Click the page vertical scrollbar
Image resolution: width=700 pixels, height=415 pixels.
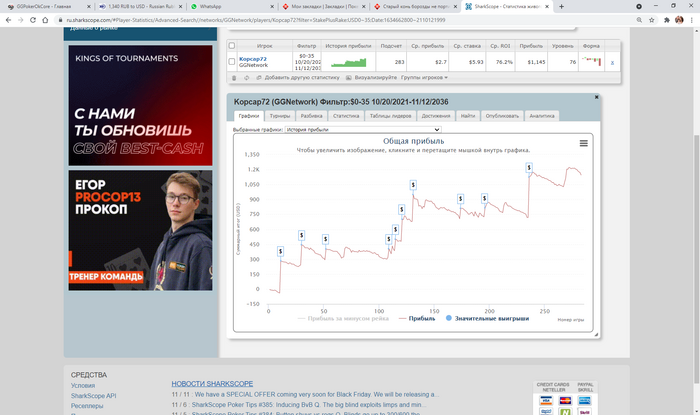tap(696, 259)
